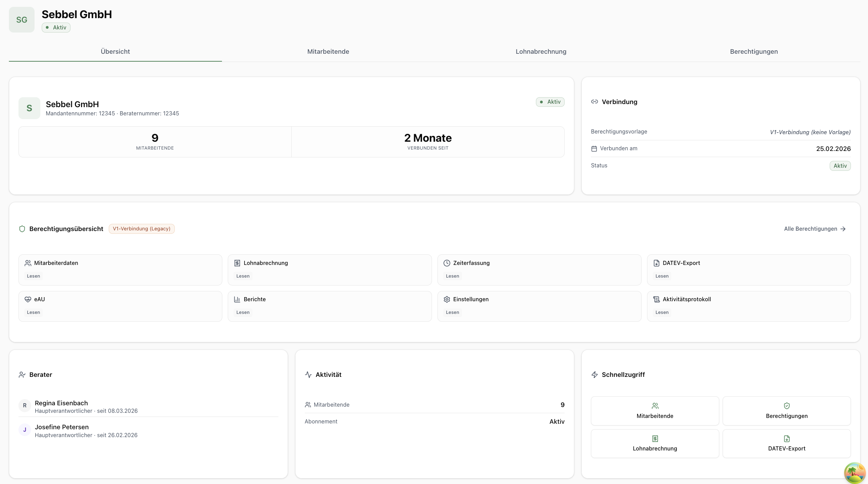Select the Josefine Petersen advisor name

point(62,427)
